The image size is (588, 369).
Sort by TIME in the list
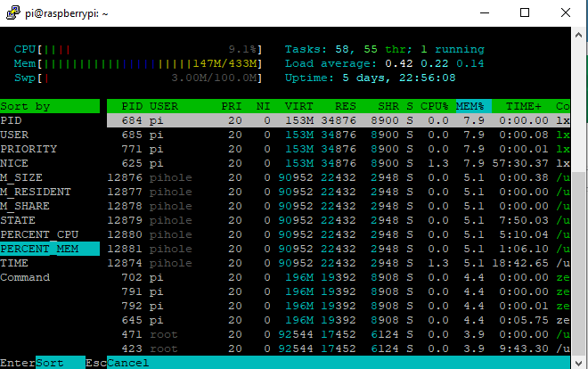15,263
